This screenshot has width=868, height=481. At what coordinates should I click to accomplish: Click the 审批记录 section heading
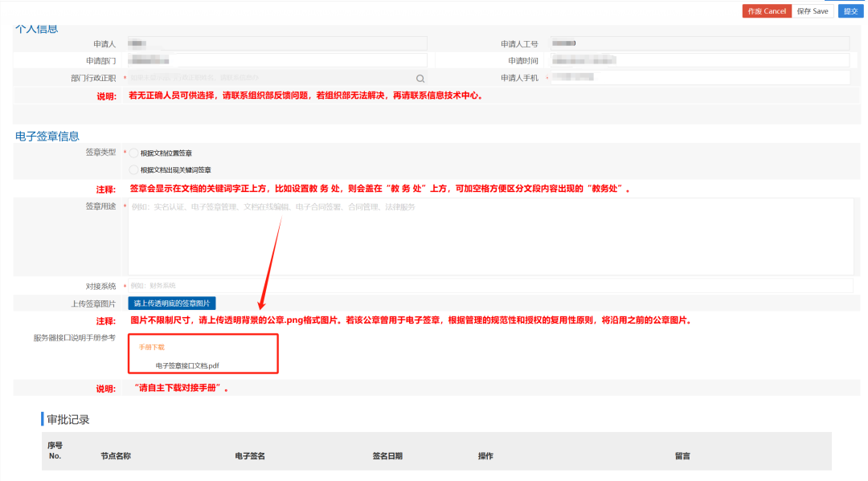coord(68,420)
